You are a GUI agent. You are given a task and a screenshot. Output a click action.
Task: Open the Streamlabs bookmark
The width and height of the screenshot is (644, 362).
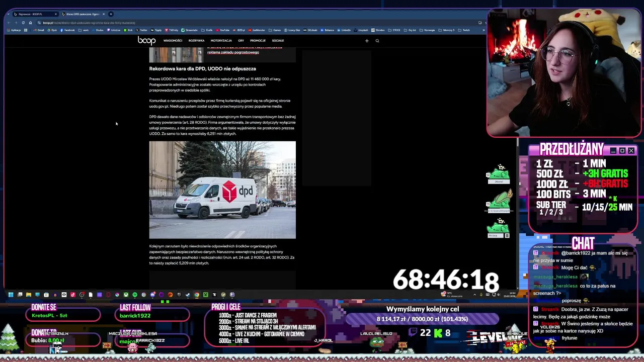tap(189, 30)
